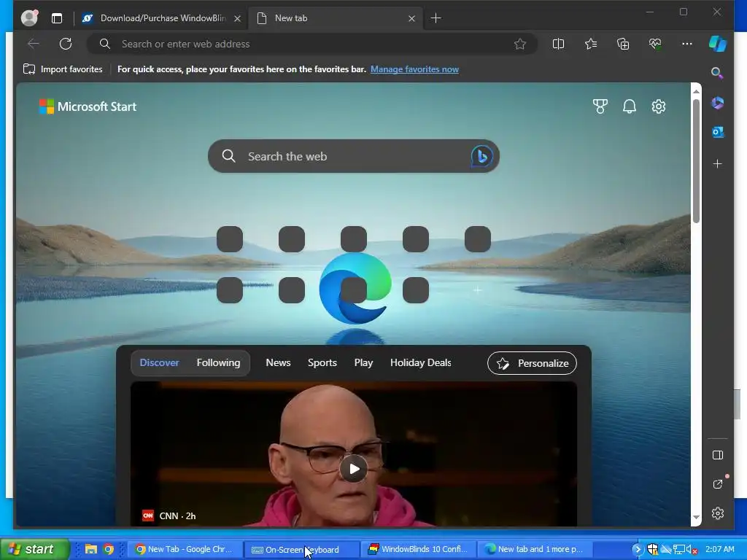Open Settings and more ellipsis menu
The image size is (747, 560).
(687, 44)
